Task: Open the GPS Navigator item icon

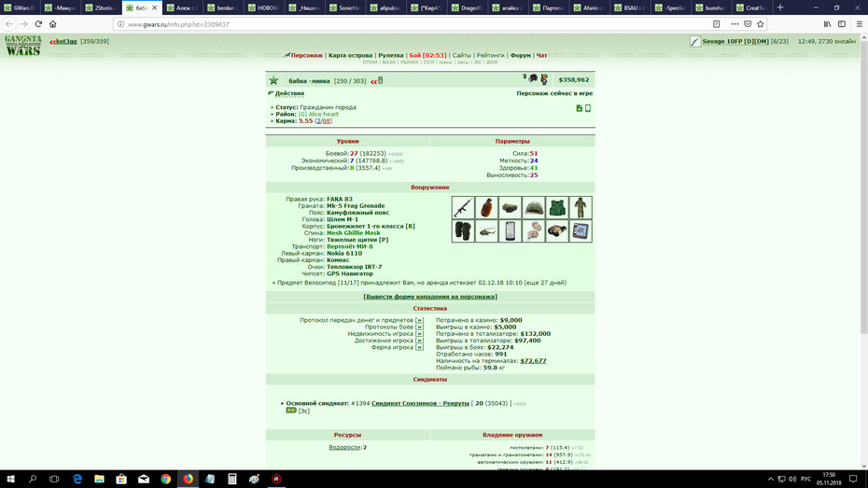Action: point(581,231)
